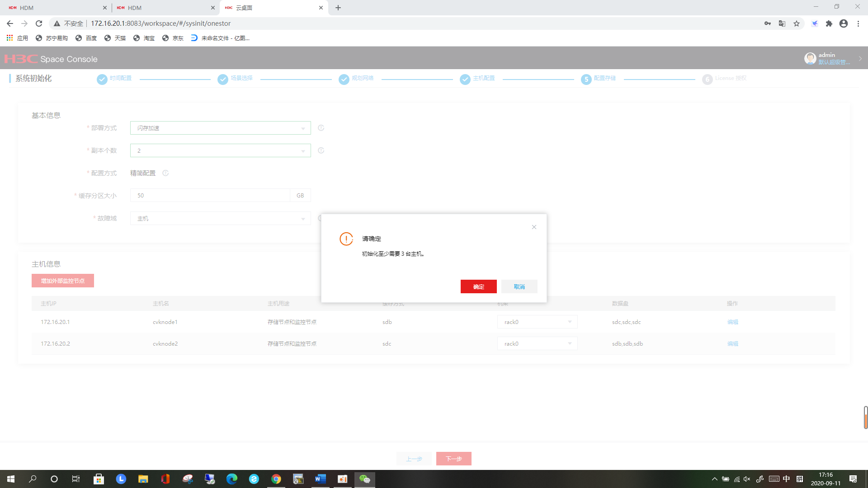
Task: Click the page vertical scrollbar
Action: (x=865, y=418)
